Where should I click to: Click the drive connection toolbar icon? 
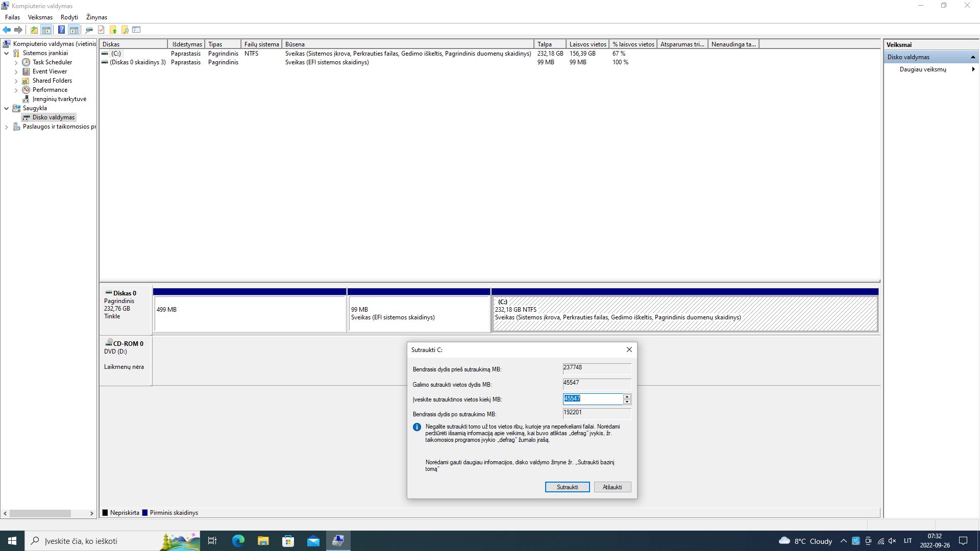(89, 30)
